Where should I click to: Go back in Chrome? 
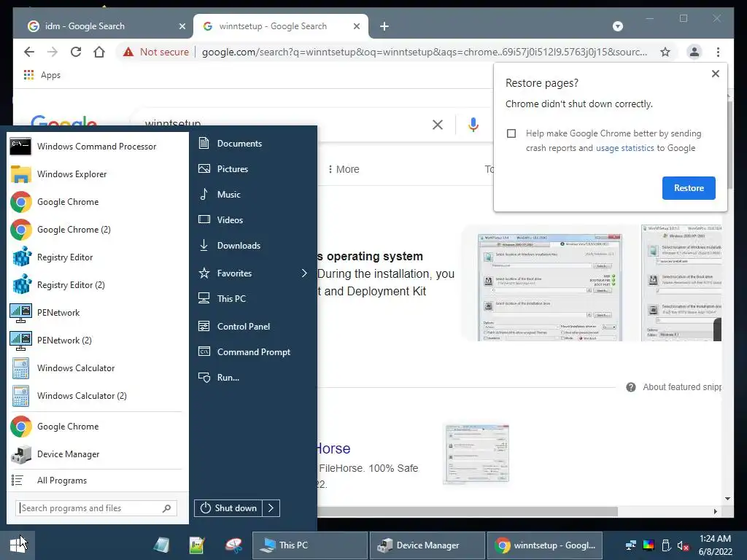pyautogui.click(x=29, y=52)
